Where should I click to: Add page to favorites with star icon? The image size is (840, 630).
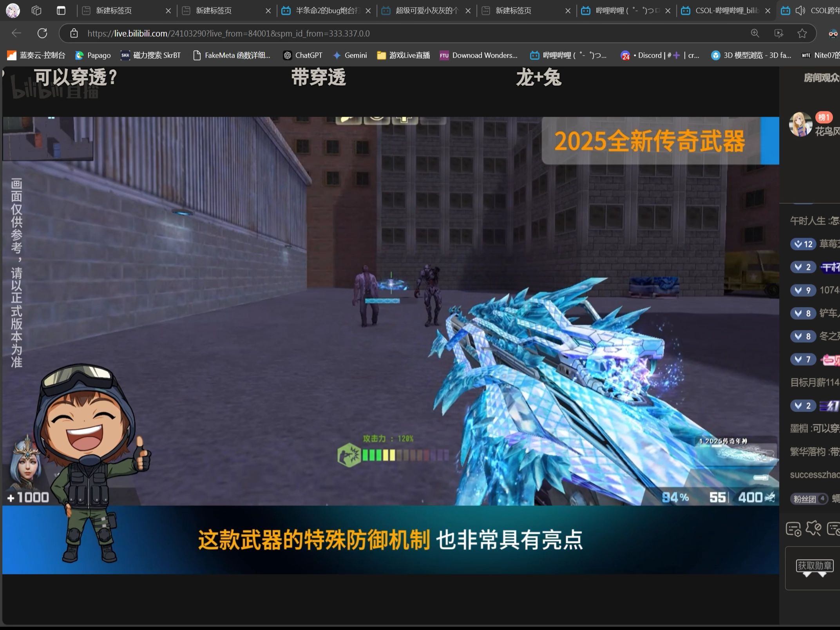pos(802,33)
